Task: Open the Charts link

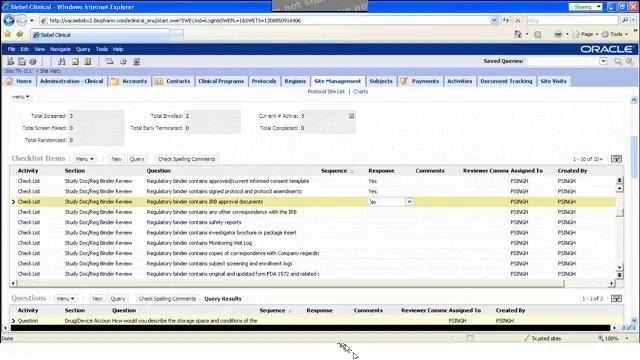Action: click(360, 91)
